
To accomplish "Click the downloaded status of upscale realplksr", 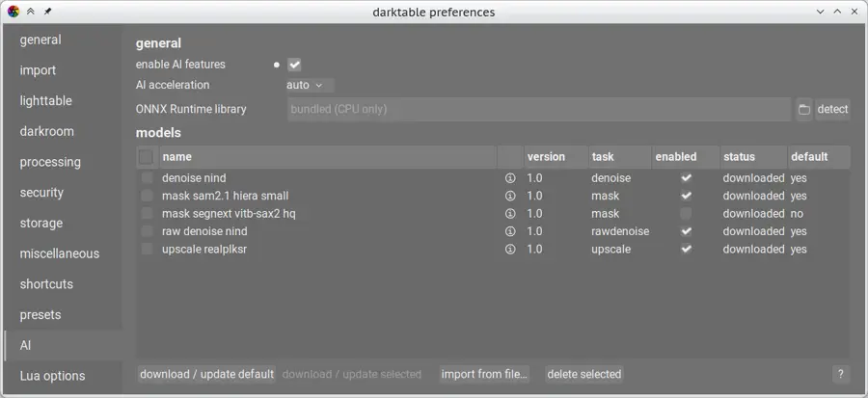I will [753, 250].
